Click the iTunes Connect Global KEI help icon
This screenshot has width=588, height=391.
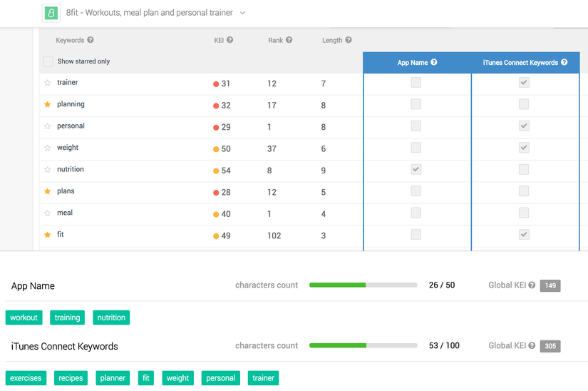(532, 346)
